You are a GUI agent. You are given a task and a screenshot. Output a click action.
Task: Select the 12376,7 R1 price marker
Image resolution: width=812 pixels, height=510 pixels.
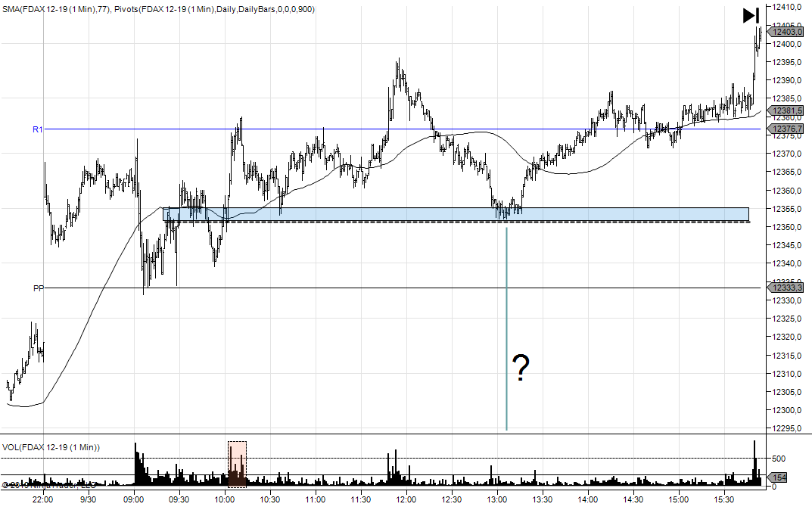788,129
